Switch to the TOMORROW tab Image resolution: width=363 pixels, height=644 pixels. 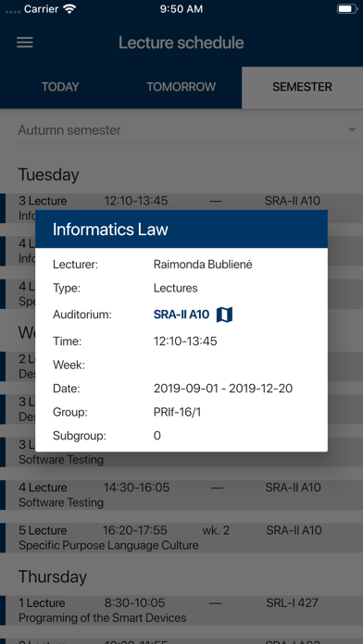[181, 87]
